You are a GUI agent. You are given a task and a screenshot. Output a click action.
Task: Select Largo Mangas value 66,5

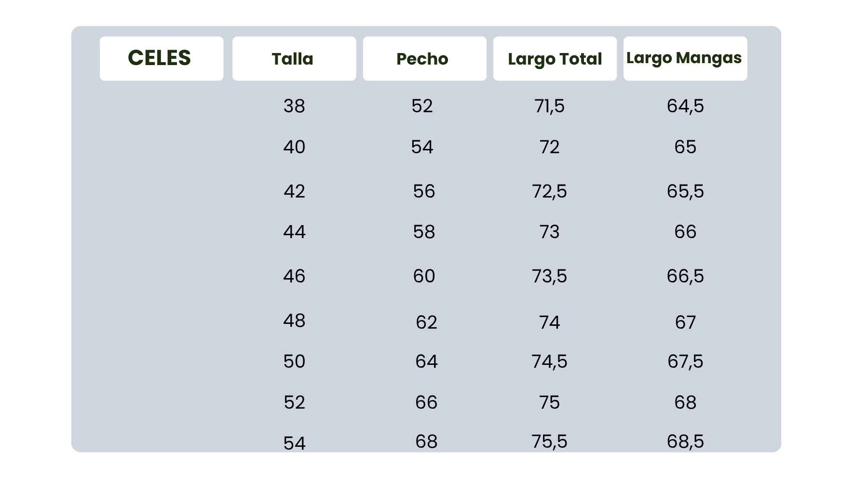[x=685, y=276]
